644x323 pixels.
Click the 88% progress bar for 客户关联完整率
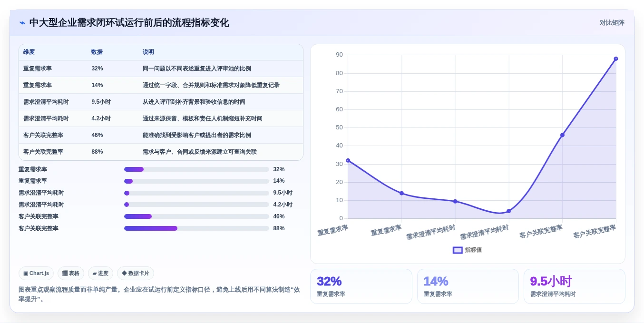click(x=196, y=228)
